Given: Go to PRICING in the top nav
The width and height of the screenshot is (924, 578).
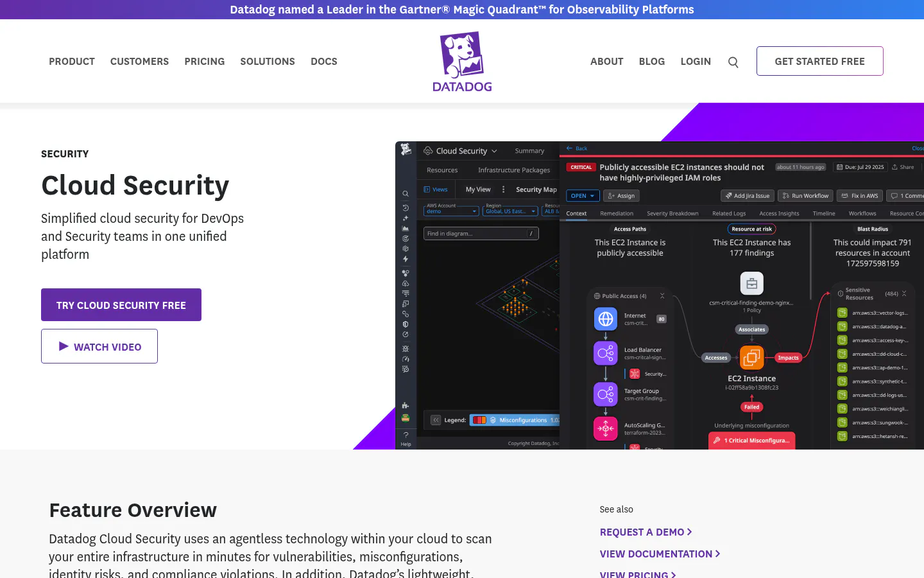Looking at the screenshot, I should [x=205, y=62].
